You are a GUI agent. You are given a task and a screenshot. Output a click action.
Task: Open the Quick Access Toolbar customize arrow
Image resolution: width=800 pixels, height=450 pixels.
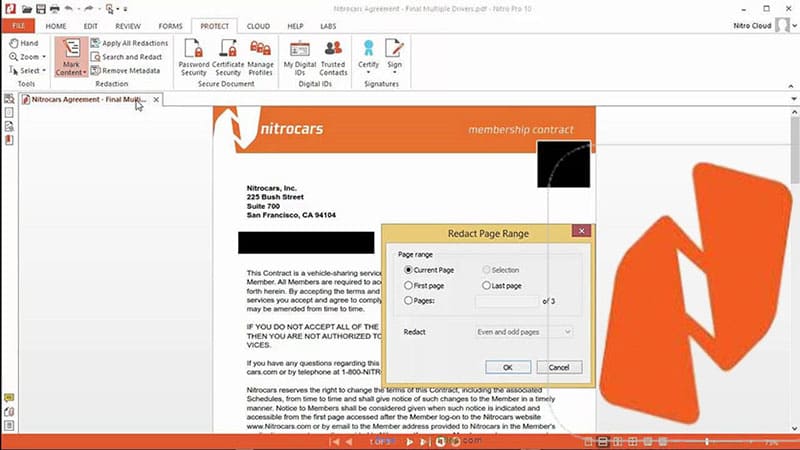(x=126, y=9)
